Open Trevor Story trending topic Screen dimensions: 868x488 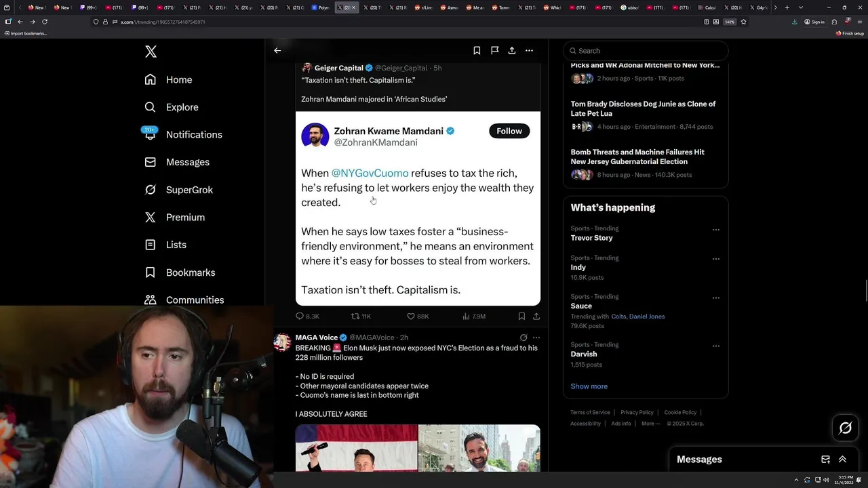tap(591, 238)
